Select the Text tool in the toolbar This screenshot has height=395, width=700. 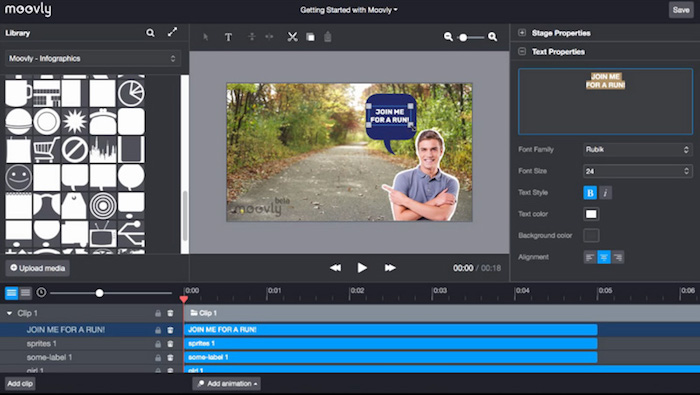(228, 37)
